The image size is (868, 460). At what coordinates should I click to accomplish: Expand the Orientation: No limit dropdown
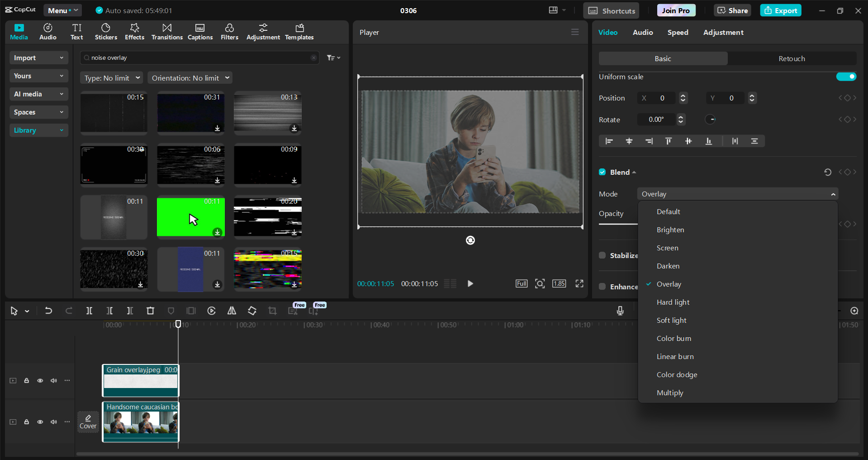point(190,77)
